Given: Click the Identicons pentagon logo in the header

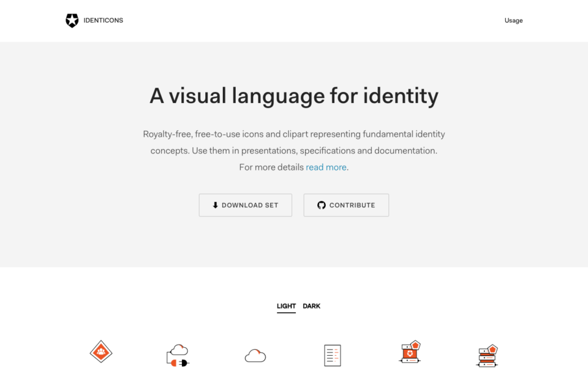Looking at the screenshot, I should click(x=72, y=20).
